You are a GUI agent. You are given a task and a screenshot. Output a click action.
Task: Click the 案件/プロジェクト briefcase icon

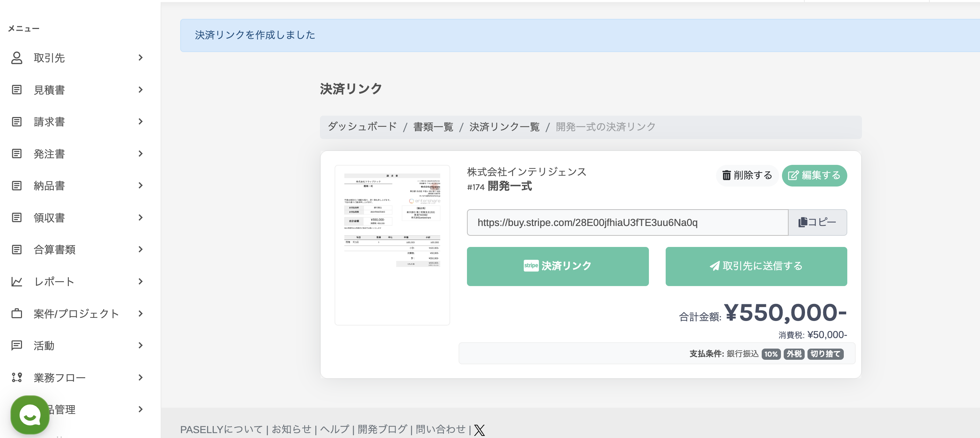click(16, 314)
